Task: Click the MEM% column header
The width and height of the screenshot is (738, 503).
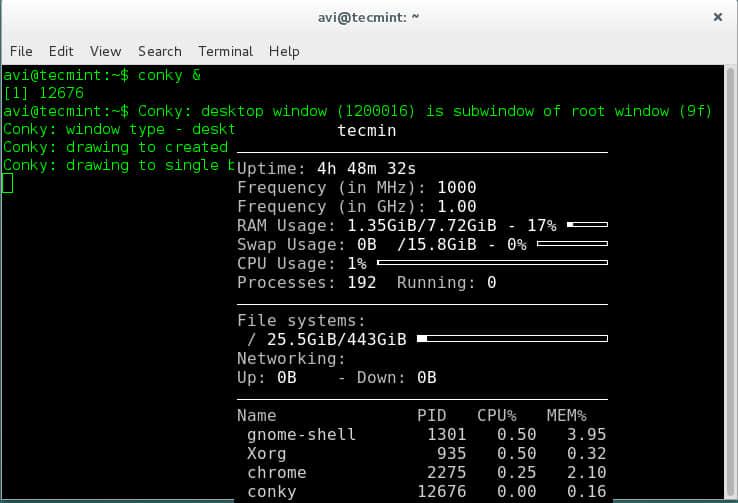Action: tap(566, 415)
